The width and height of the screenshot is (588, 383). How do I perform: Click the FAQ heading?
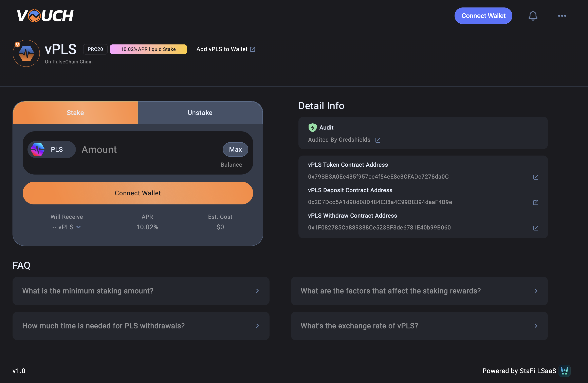[x=21, y=265]
